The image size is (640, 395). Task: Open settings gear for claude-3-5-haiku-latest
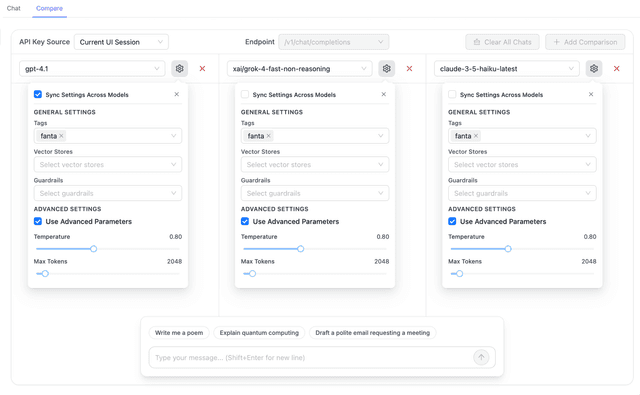(x=594, y=69)
